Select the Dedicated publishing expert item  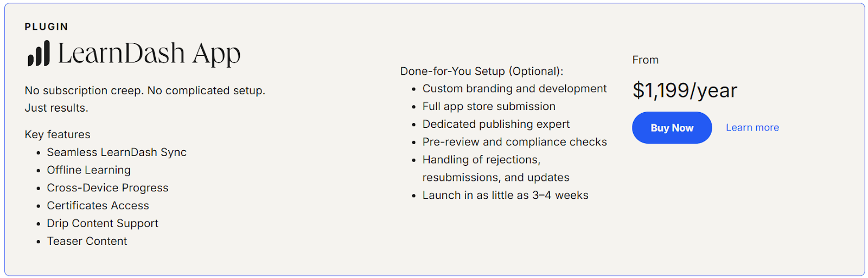496,124
